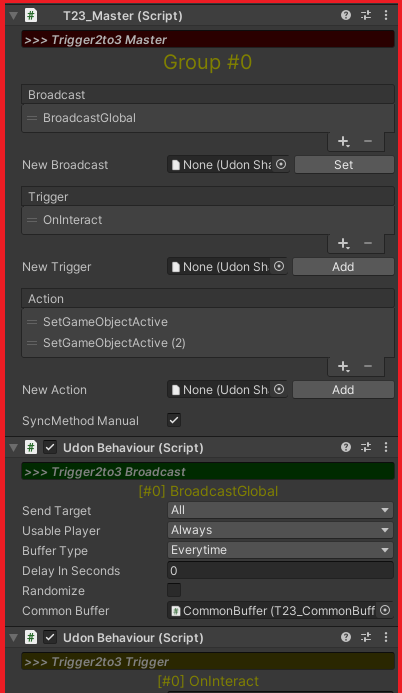Click Add button next to New Action
Screen dimensions: 402x693
pos(343,390)
